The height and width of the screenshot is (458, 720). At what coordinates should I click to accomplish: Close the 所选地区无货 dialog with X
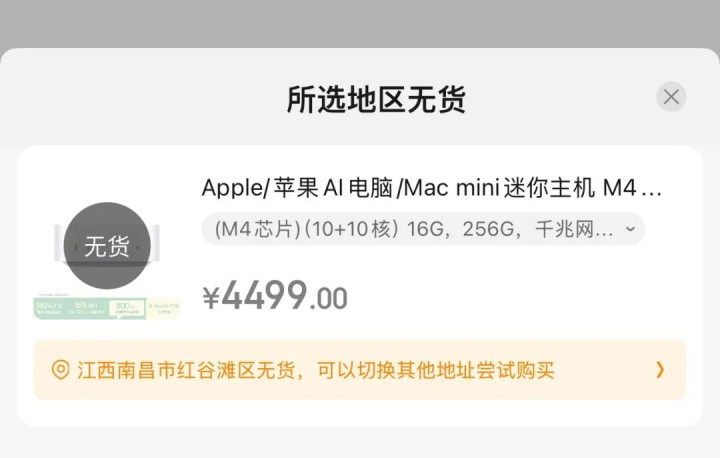671,97
